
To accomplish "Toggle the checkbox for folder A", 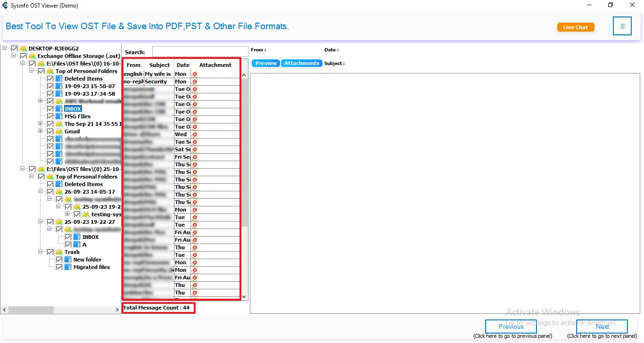I will tap(68, 245).
